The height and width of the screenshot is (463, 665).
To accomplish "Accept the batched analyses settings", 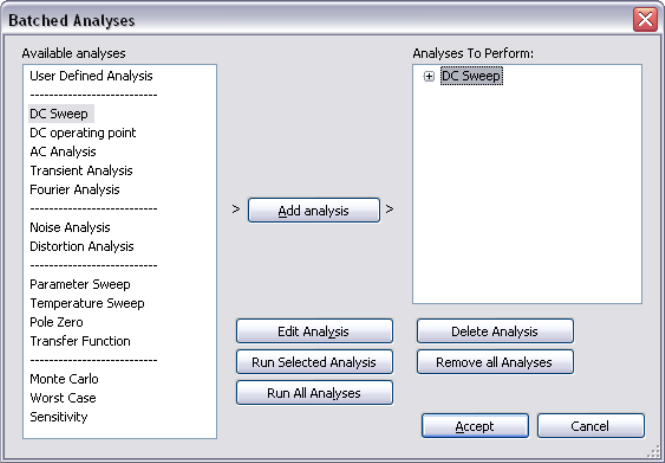I will 474,426.
